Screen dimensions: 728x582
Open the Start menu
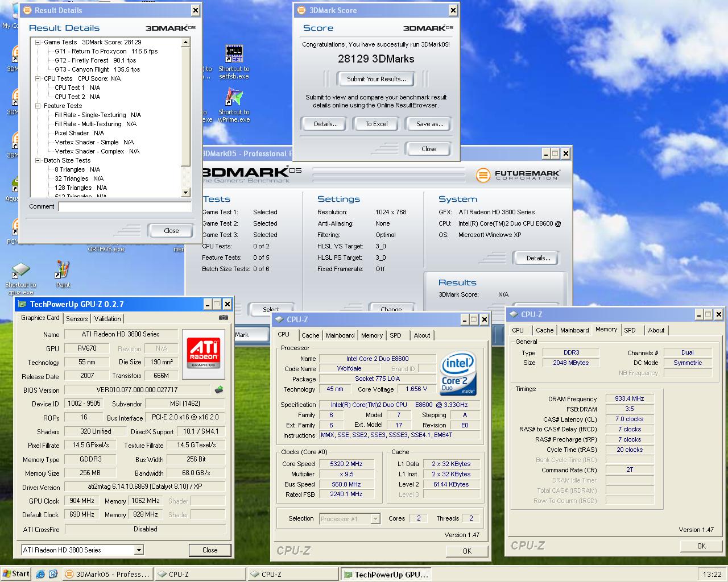[16, 574]
